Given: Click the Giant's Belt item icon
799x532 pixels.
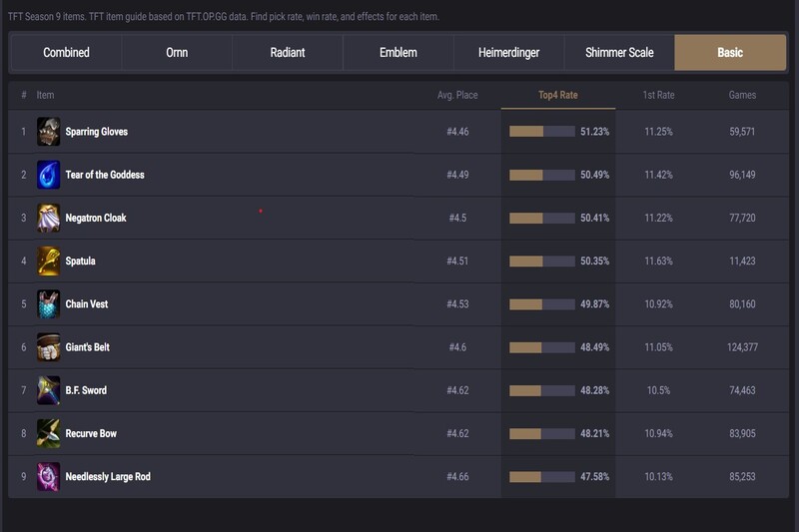Looking at the screenshot, I should [x=48, y=347].
